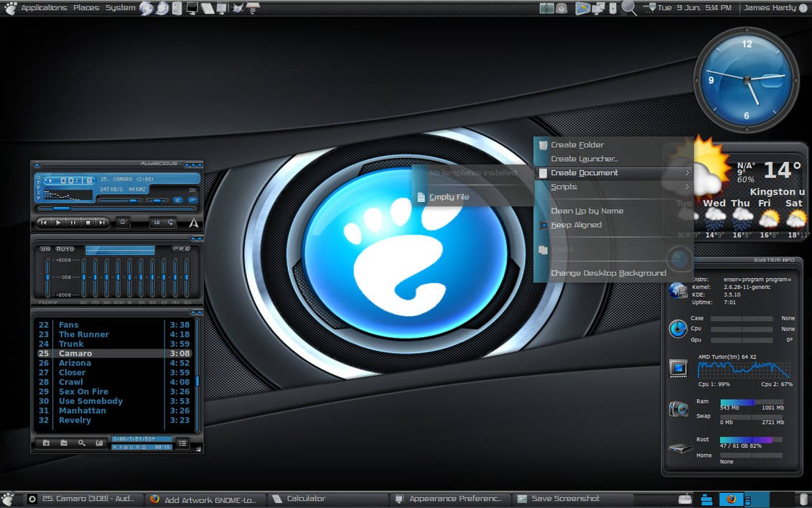
Task: Toggle the equalizer window button in Audacious
Action: click(177, 200)
